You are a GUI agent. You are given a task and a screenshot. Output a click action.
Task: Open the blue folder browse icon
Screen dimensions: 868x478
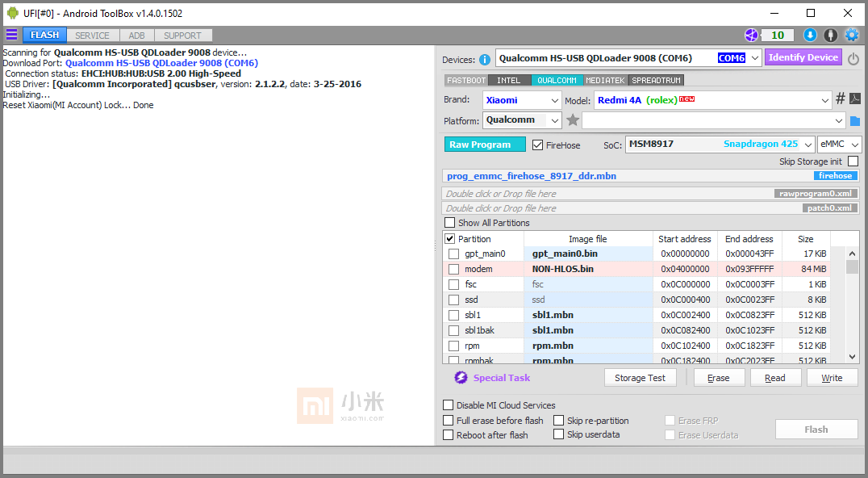(x=855, y=120)
